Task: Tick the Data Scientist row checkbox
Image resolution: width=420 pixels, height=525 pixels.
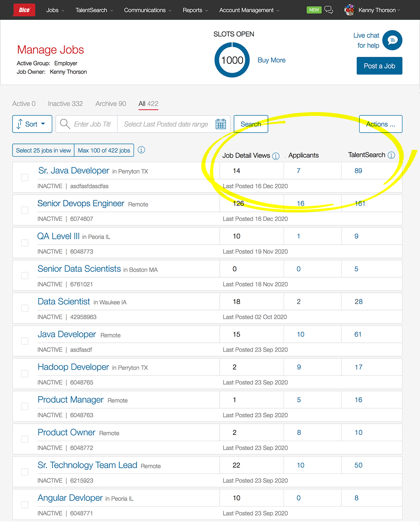Action: (25, 308)
